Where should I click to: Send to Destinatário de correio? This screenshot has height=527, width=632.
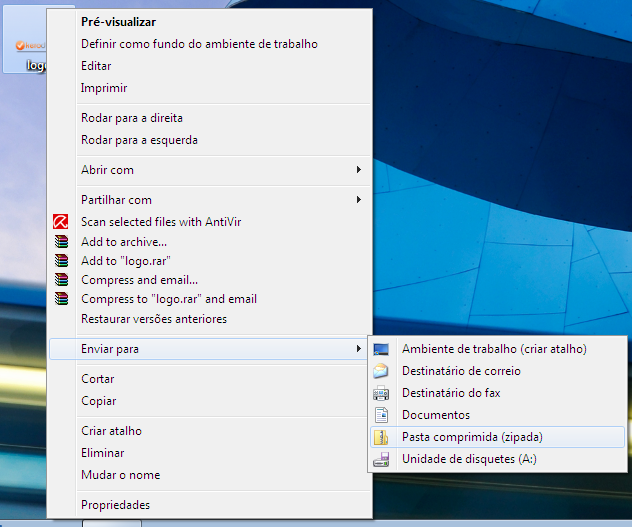[497, 371]
